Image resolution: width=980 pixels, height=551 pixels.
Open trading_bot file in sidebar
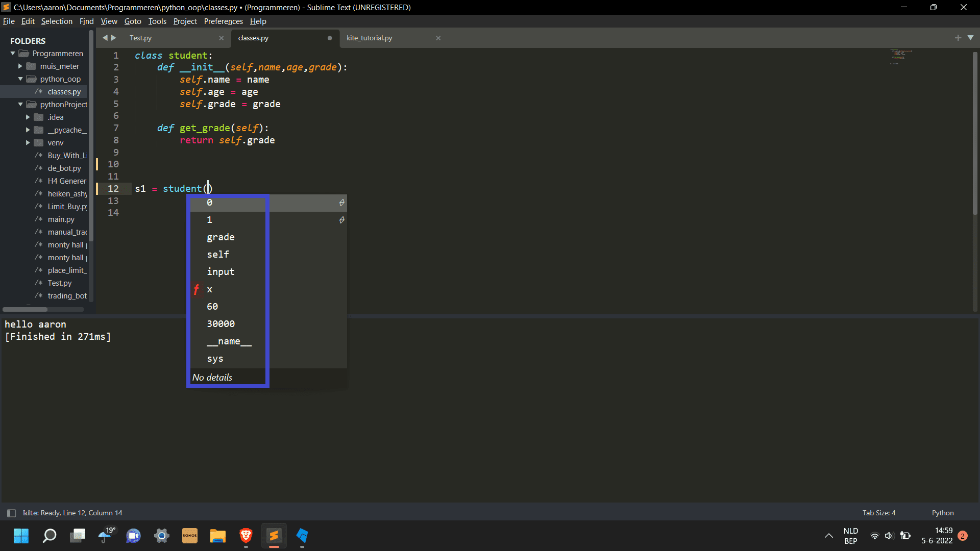44,296
